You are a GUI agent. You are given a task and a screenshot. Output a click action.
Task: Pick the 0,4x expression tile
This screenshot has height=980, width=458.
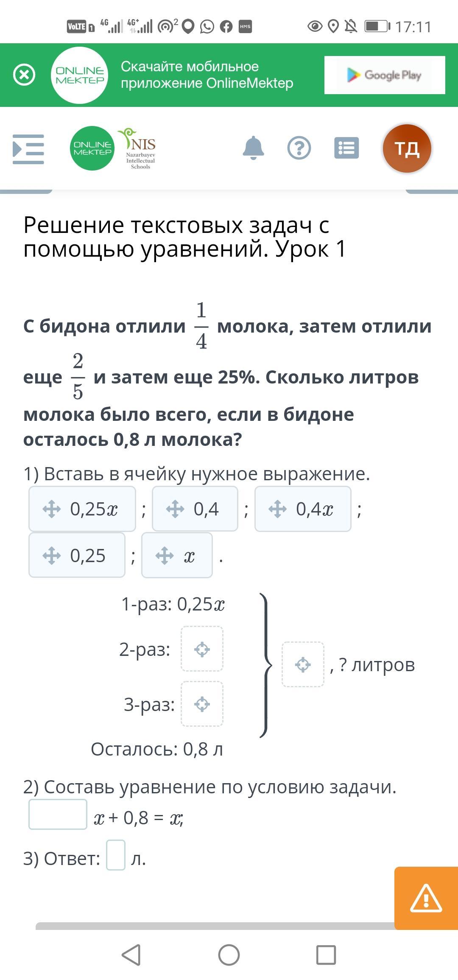click(x=303, y=509)
